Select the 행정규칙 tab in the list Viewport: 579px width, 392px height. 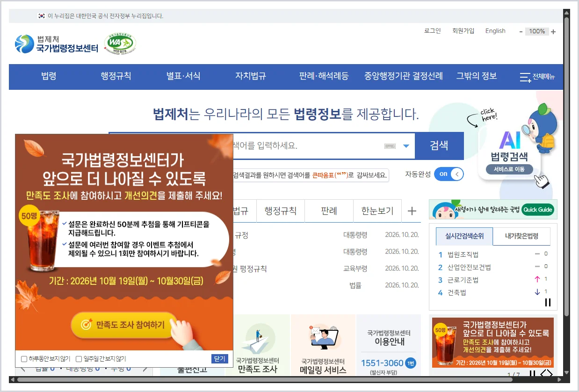281,211
